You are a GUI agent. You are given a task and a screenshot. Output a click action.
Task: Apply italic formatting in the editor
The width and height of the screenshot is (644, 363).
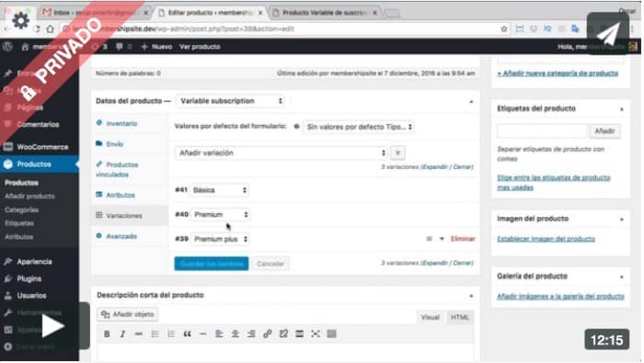click(122, 334)
